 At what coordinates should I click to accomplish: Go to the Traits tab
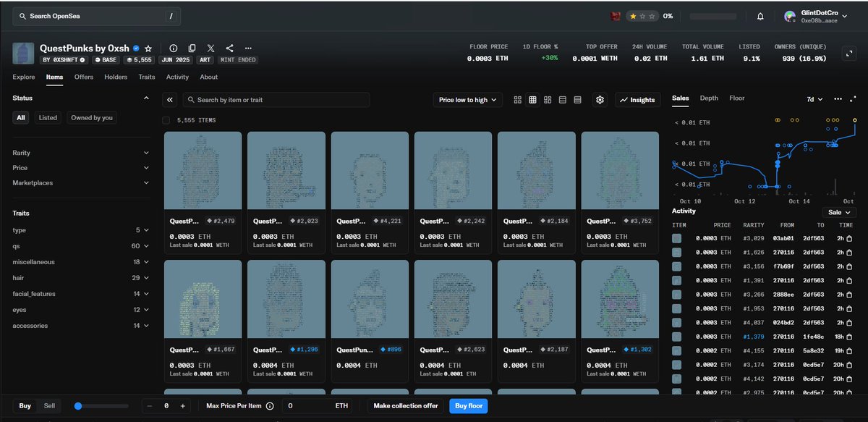tap(147, 77)
